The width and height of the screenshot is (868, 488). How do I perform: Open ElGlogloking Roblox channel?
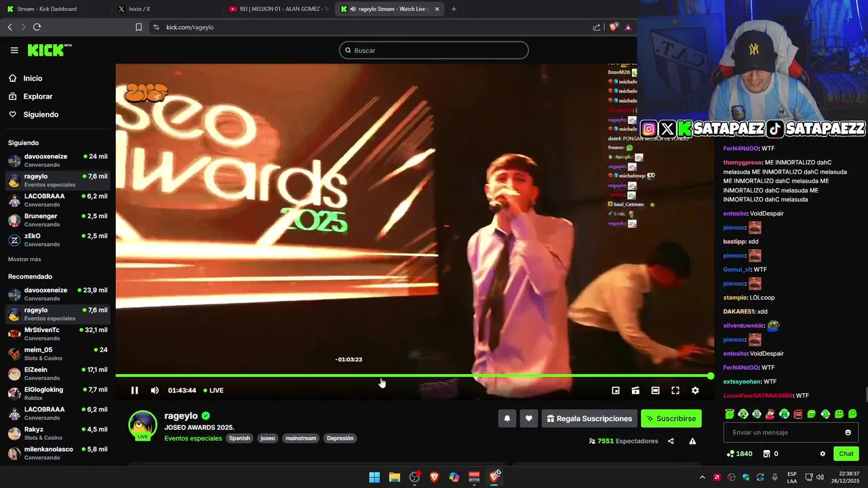(58, 393)
